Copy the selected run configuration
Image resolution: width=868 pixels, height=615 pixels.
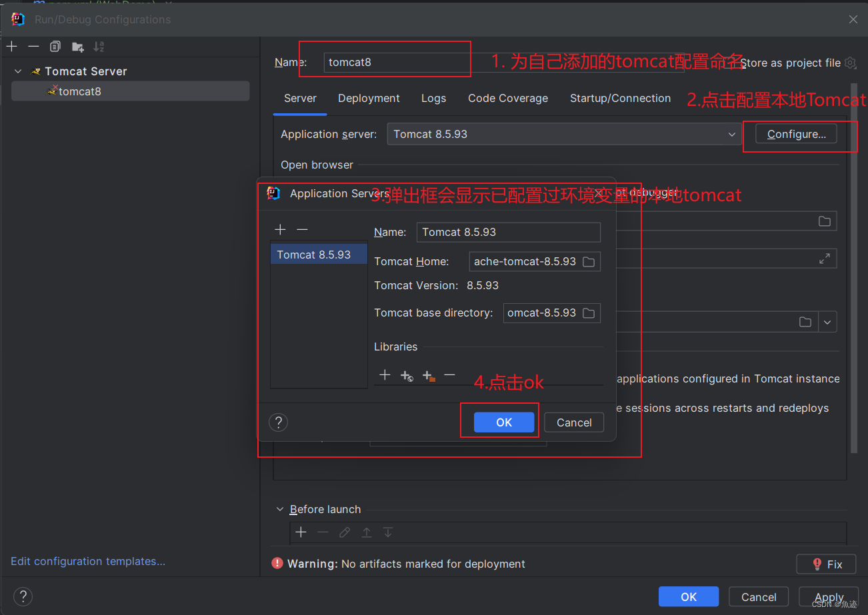click(55, 47)
